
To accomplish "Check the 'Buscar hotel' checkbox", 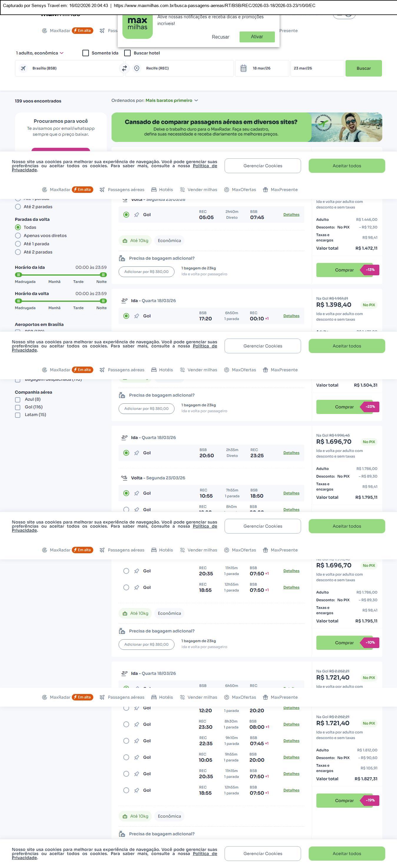I will (x=127, y=53).
